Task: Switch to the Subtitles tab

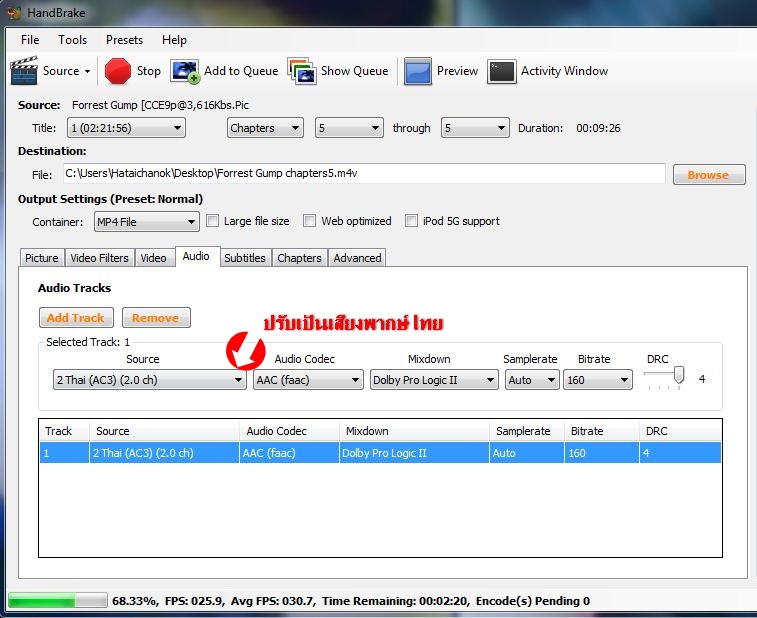Action: [245, 258]
